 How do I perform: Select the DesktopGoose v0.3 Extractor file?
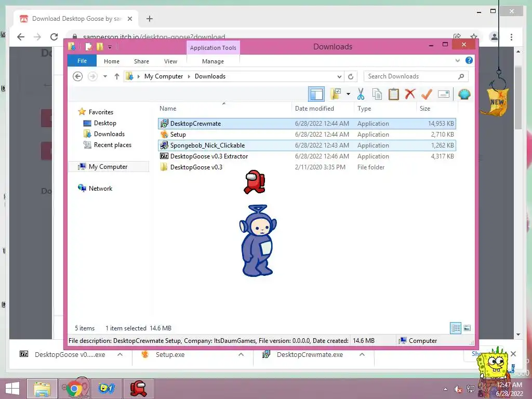tap(307, 156)
